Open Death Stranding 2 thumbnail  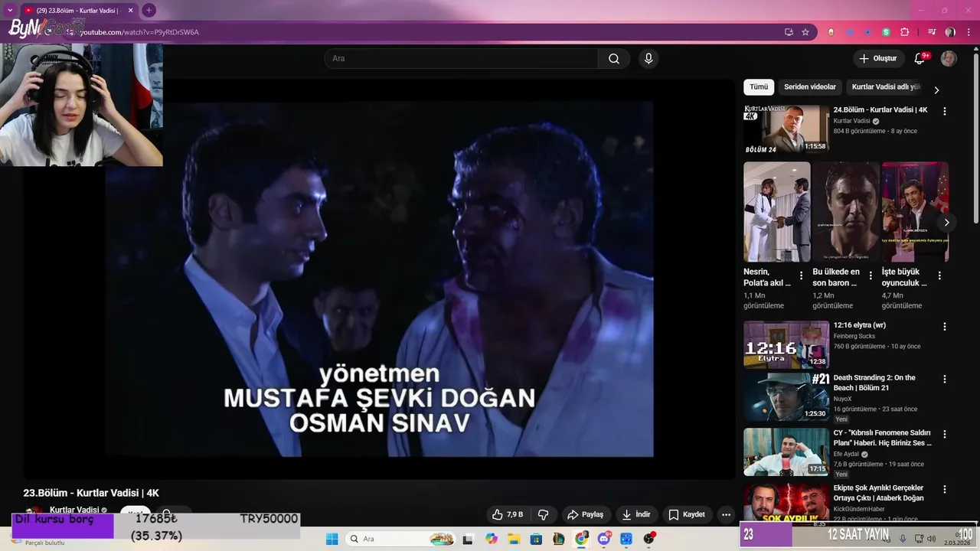click(786, 397)
